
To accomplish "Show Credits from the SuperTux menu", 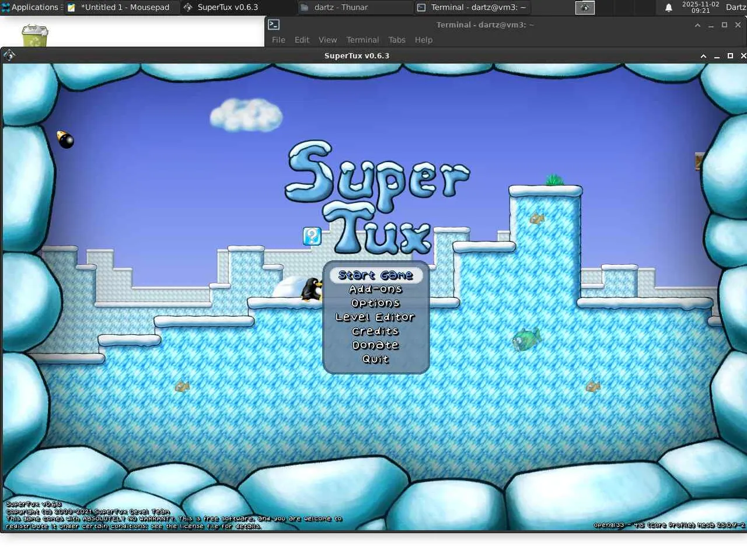I will (375, 331).
